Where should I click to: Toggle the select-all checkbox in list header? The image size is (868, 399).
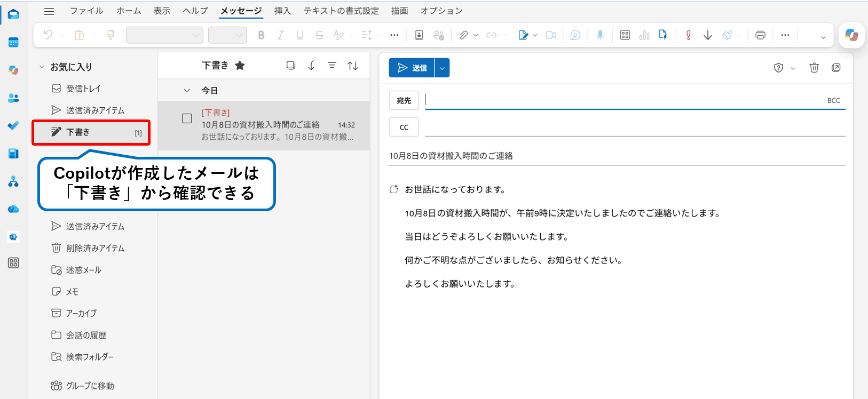(291, 65)
